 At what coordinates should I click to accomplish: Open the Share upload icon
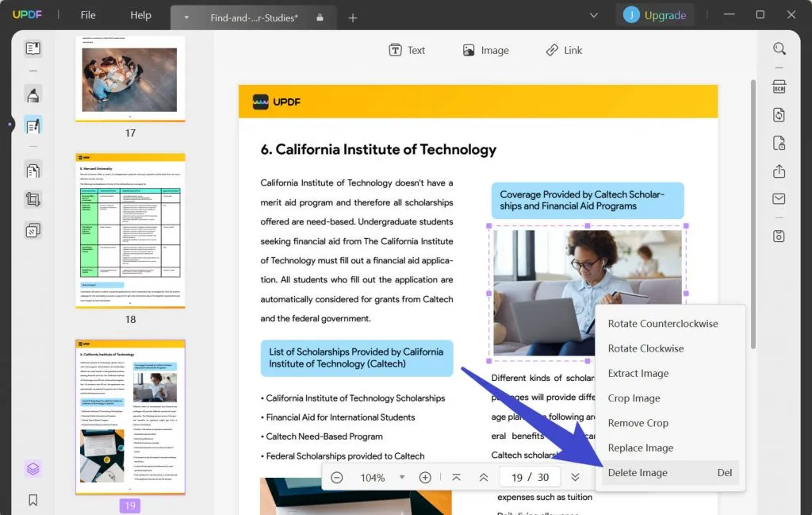(779, 171)
